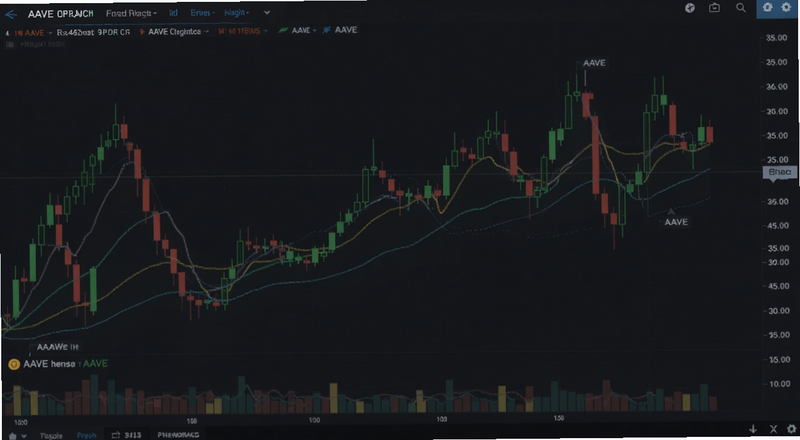
Task: Click the 150 time axis label
Action: (x=559, y=418)
